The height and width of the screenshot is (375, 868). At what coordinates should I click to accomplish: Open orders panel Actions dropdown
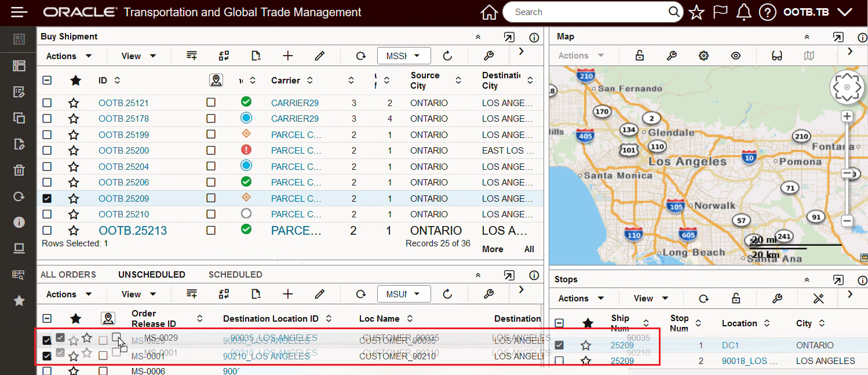coord(69,294)
